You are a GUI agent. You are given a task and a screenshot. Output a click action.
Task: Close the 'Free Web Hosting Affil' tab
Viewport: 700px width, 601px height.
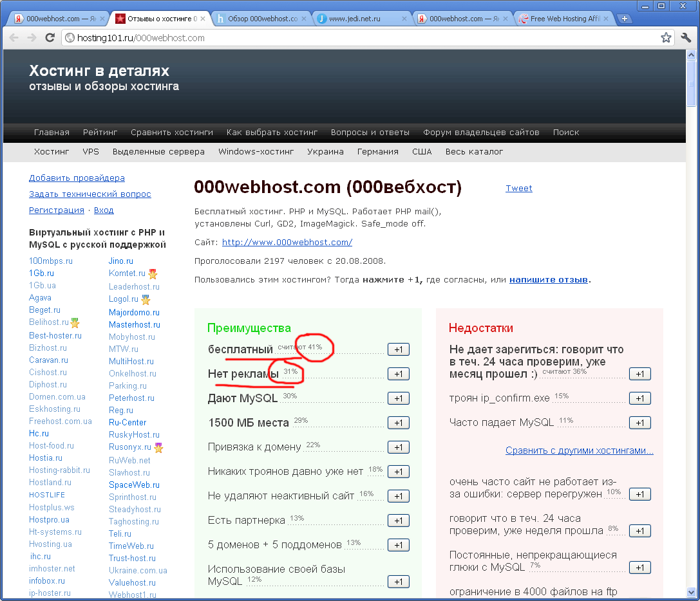606,19
